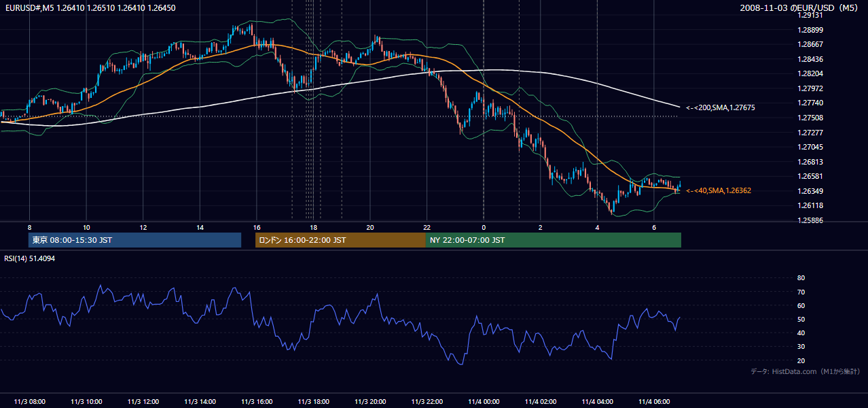Click price axis label 1.26813
Image resolution: width=868 pixels, height=408 pixels.
pos(810,162)
